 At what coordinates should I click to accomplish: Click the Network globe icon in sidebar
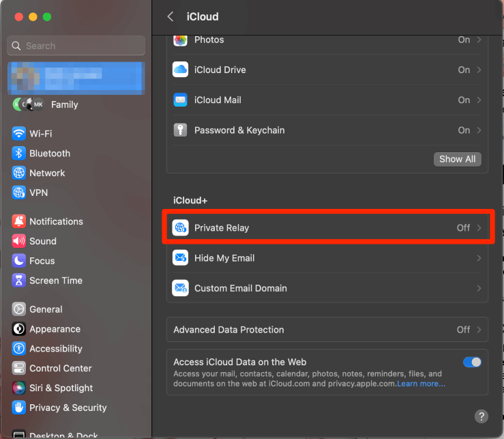click(x=19, y=173)
